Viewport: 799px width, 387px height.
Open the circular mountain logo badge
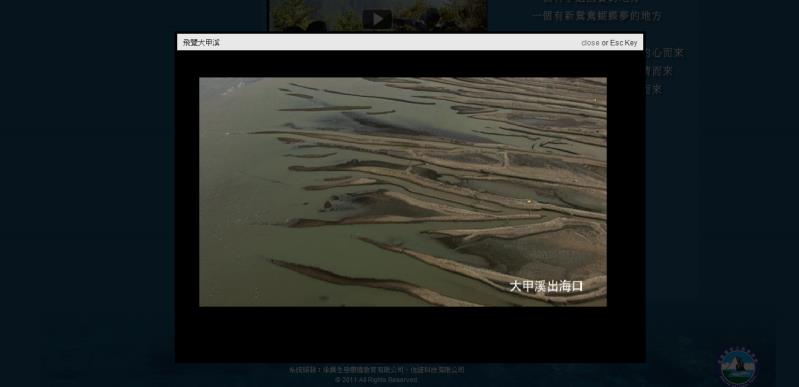click(737, 366)
